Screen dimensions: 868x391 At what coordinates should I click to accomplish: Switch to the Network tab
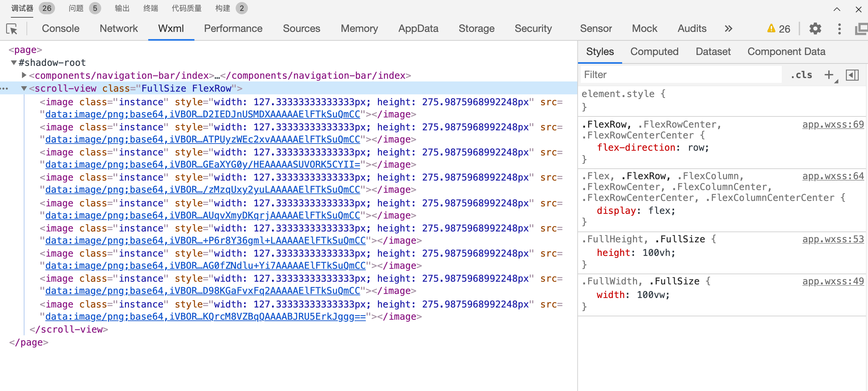point(119,29)
